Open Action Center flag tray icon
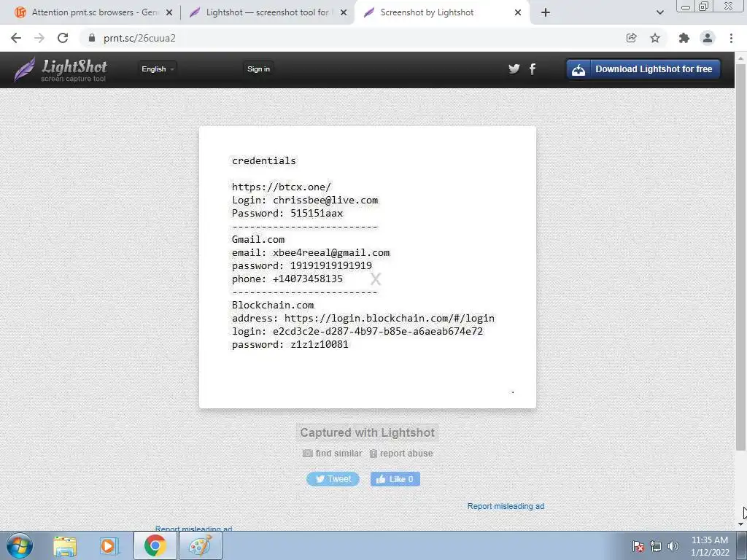 point(638,546)
